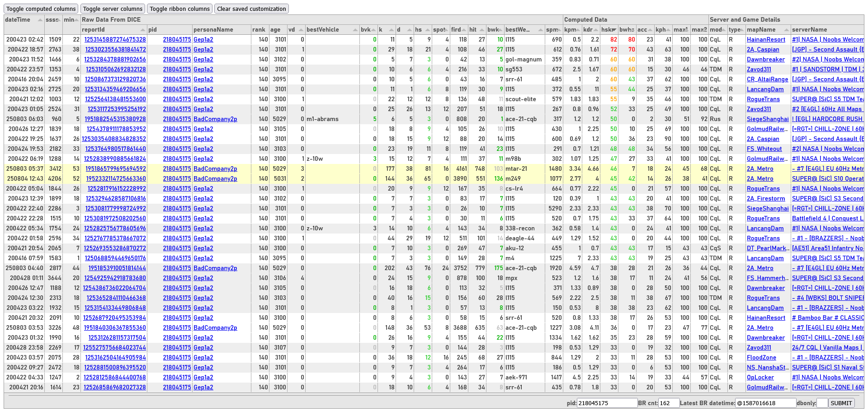The height and width of the screenshot is (416, 868).
Task: Click the serverName column header
Action: 827,30
